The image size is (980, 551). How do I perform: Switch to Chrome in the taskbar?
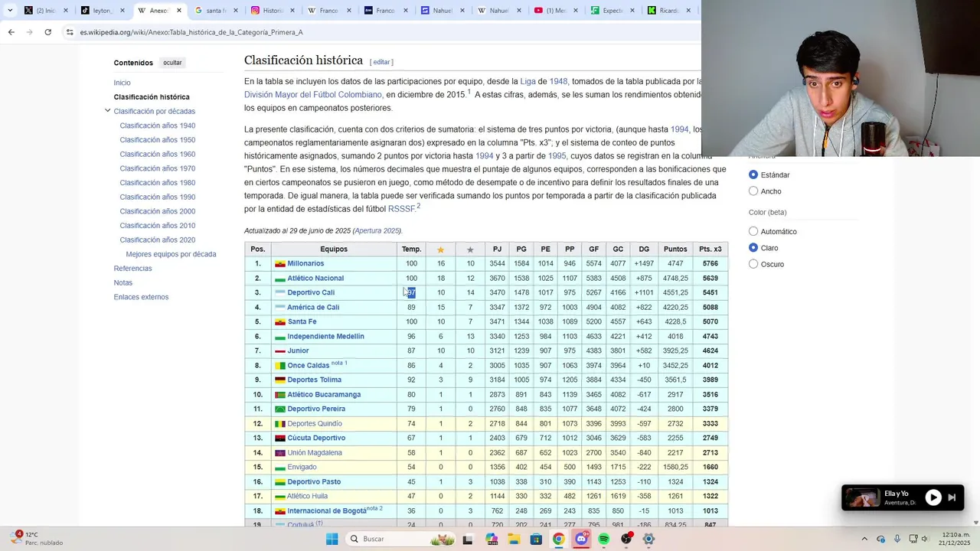click(x=559, y=539)
